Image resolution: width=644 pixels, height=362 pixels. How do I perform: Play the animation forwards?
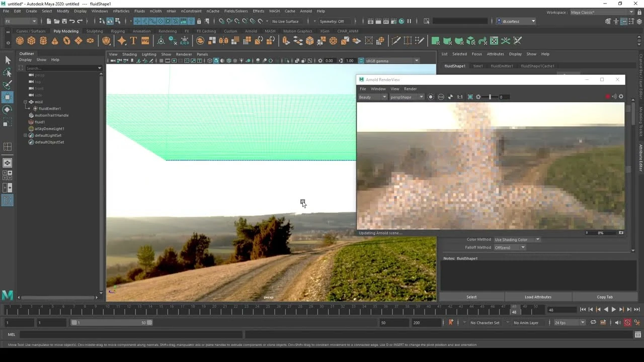pyautogui.click(x=613, y=310)
